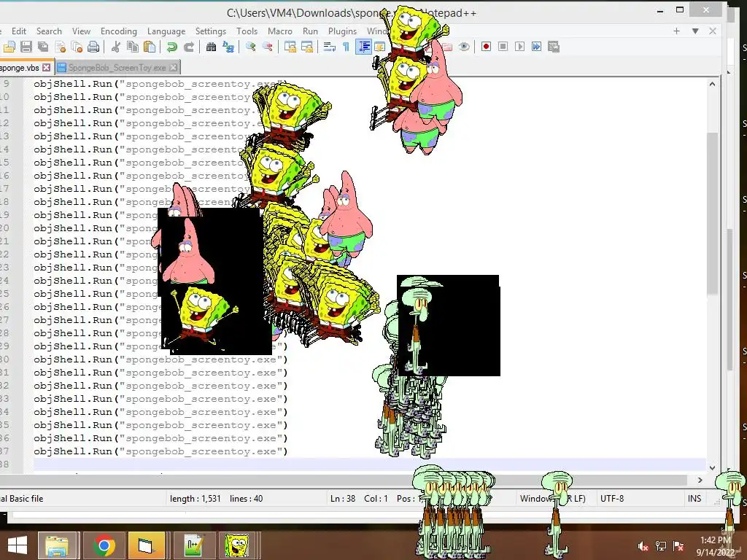Toggle Show All Characters pilcrow icon
The image size is (747, 560).
(x=346, y=47)
